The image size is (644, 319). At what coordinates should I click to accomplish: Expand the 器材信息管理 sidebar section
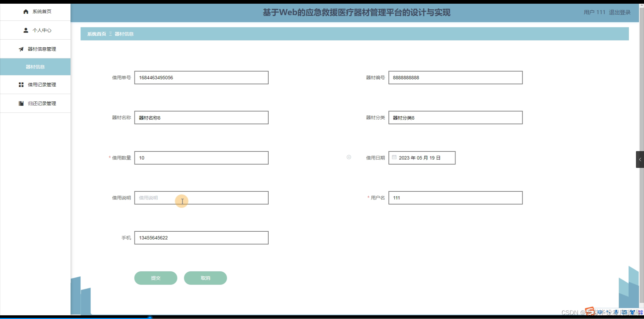(x=42, y=49)
